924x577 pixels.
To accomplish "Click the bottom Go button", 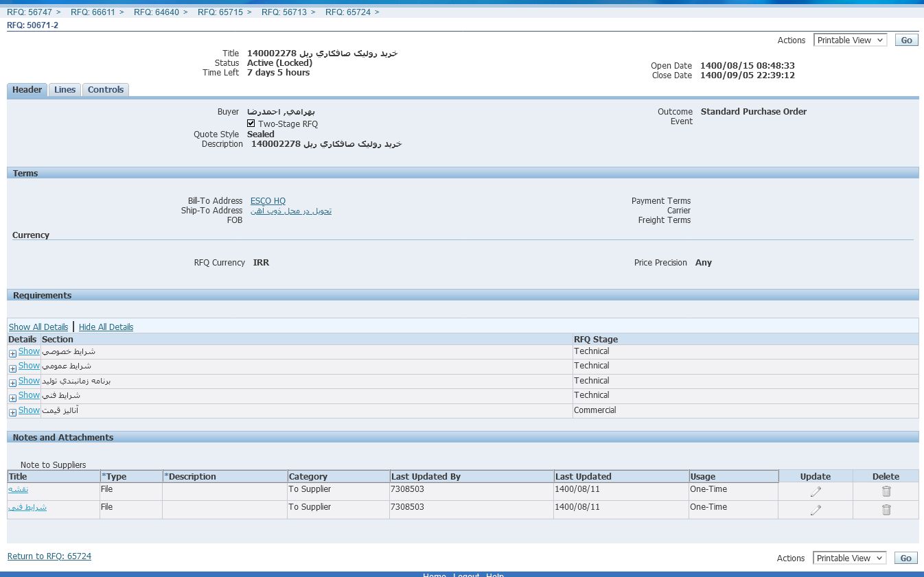I will click(x=906, y=558).
